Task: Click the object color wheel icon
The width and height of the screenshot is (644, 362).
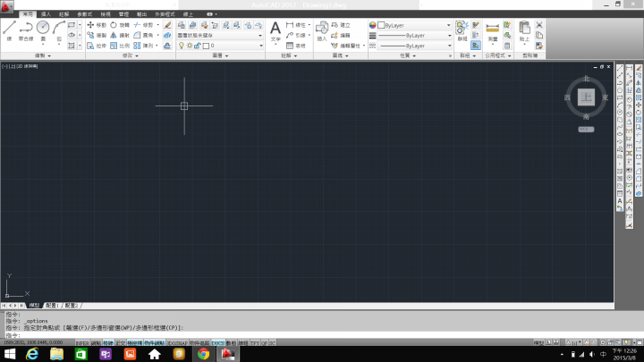Action: tap(372, 25)
